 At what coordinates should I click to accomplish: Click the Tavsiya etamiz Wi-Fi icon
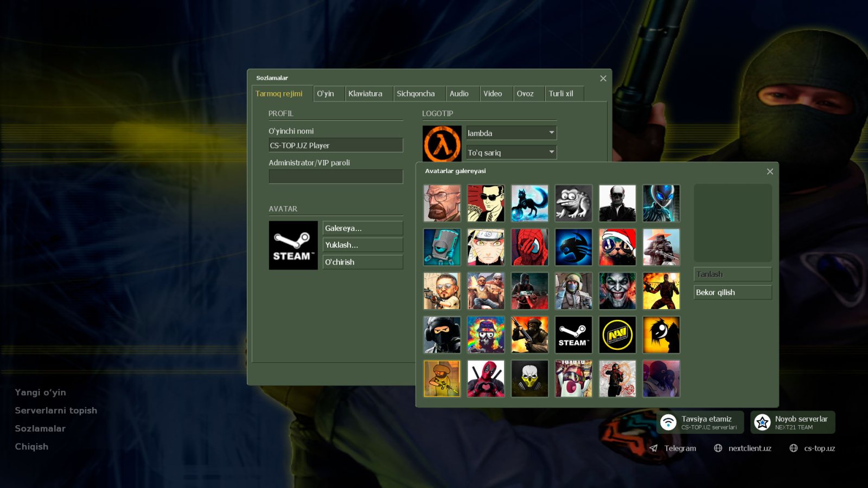pos(668,422)
